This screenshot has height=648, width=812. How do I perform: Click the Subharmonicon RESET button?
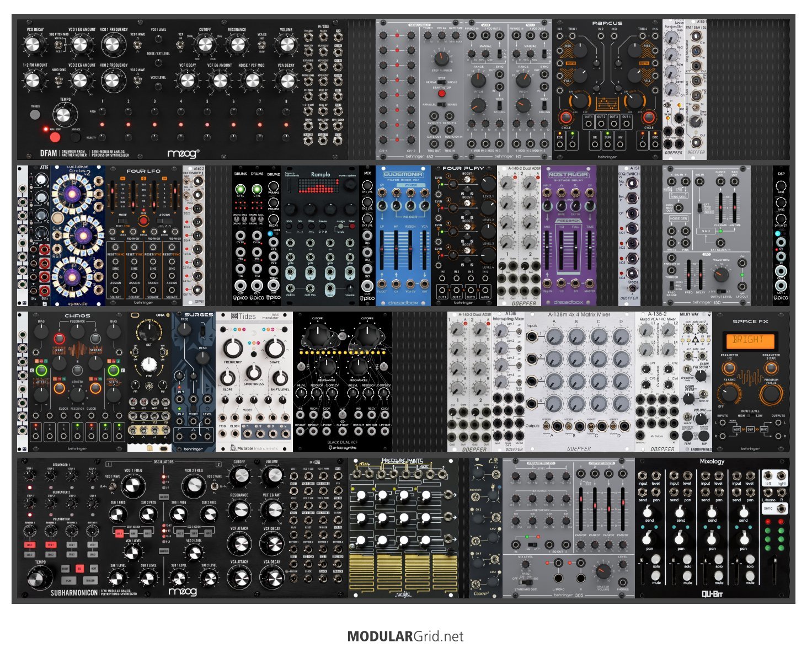coord(65,569)
